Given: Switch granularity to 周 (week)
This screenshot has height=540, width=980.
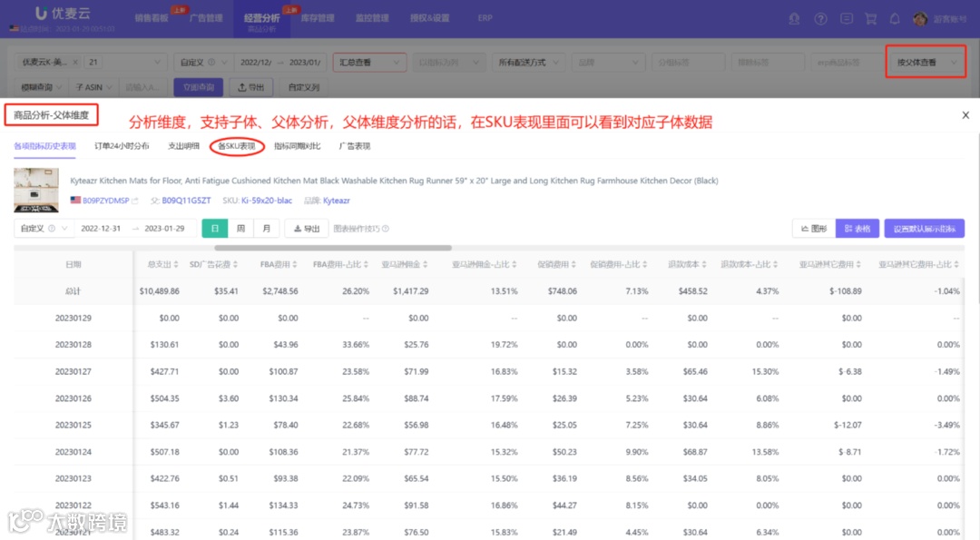Looking at the screenshot, I should [240, 229].
